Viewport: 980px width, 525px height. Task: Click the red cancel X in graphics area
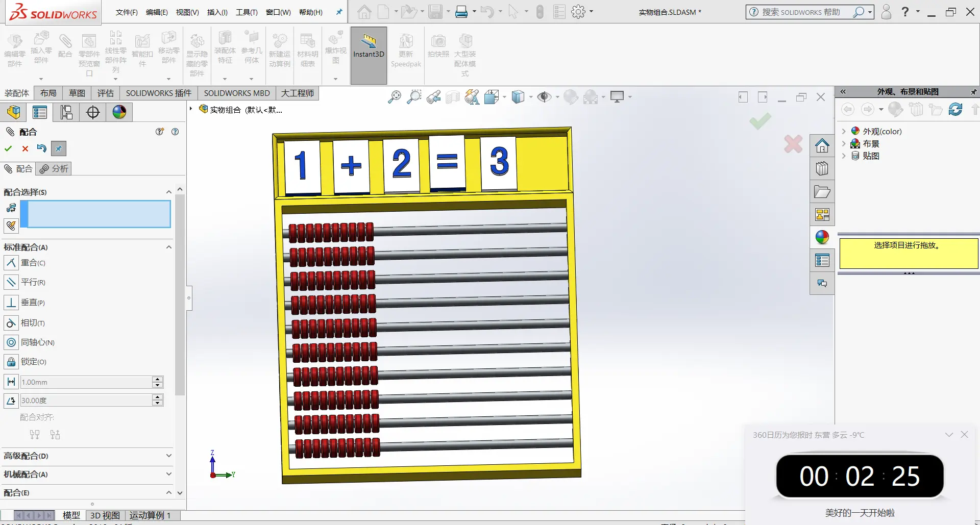point(793,144)
